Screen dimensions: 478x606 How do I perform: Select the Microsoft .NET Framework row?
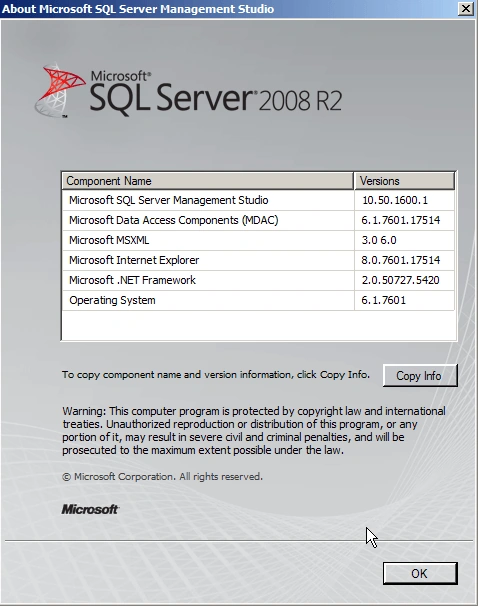coord(258,280)
